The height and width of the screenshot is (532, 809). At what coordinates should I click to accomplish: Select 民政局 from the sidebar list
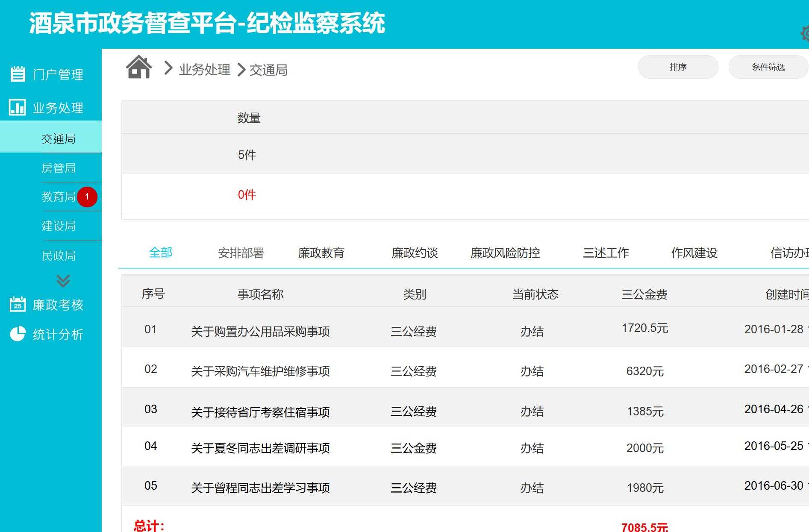coord(58,255)
